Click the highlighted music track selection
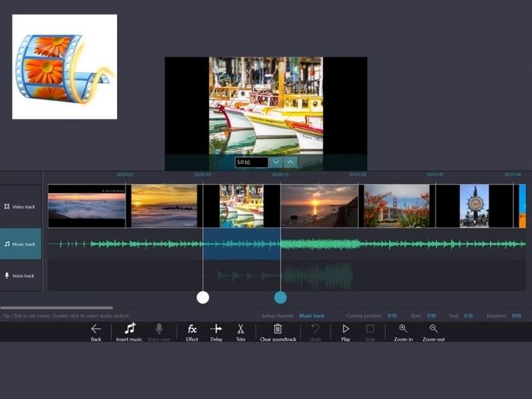Screen dimensions: 532x399 pyautogui.click(x=242, y=244)
